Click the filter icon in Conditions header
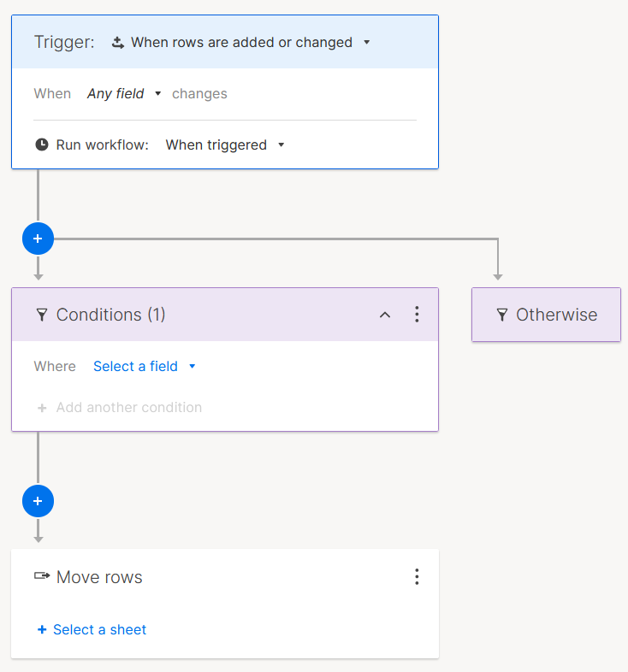 42,315
